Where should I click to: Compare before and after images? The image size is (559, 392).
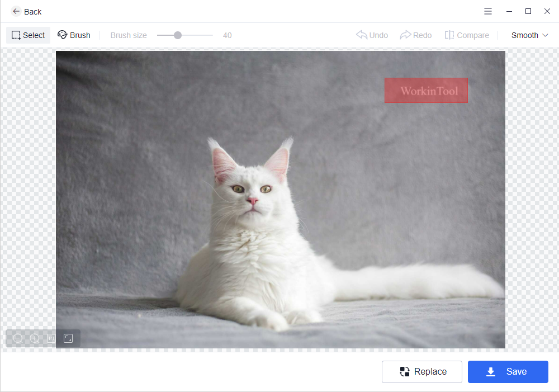(x=467, y=35)
